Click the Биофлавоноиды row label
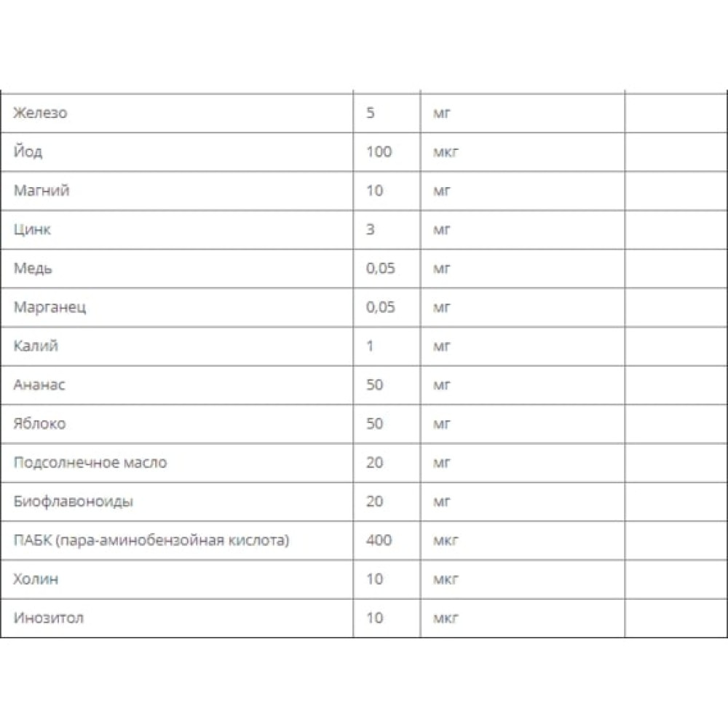Image resolution: width=728 pixels, height=728 pixels. coord(74,502)
